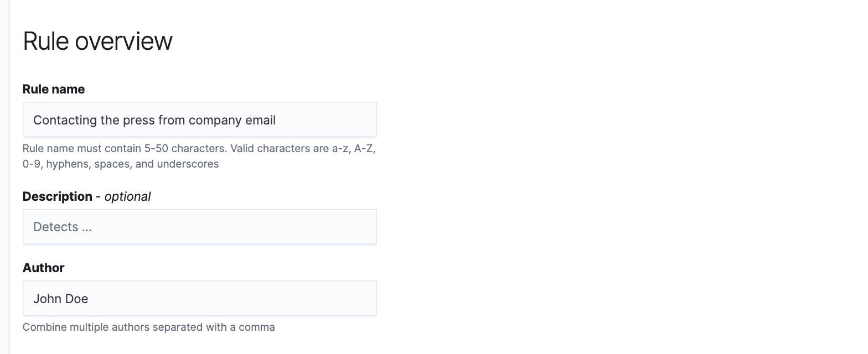Viewport: 868px width, 354px height.
Task: Click the 'Author' field label
Action: click(x=43, y=267)
